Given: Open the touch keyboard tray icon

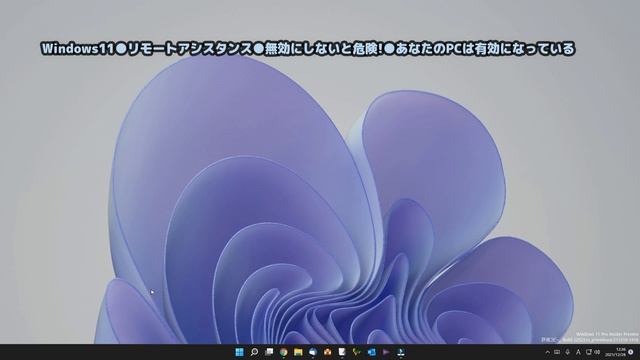Looking at the screenshot, I should 557,352.
